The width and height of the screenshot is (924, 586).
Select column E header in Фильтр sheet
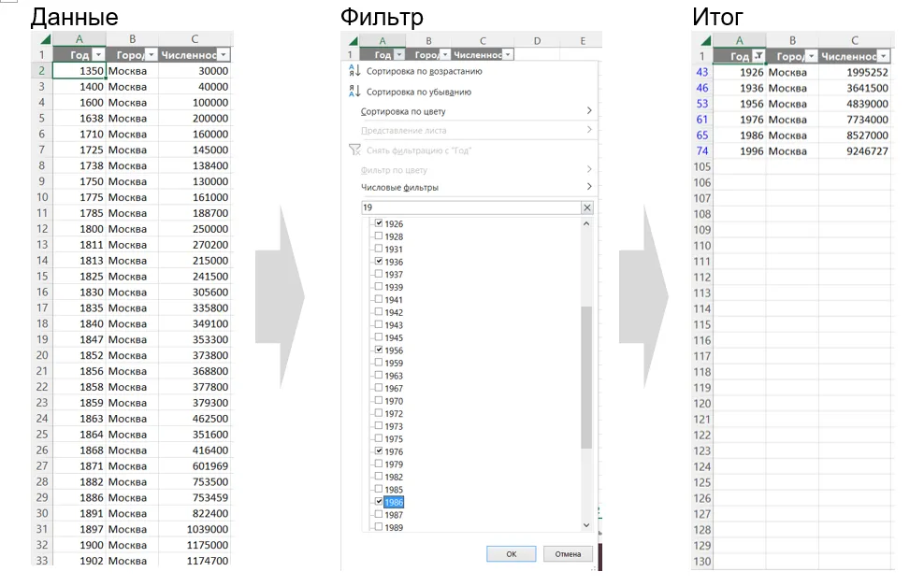tap(583, 40)
